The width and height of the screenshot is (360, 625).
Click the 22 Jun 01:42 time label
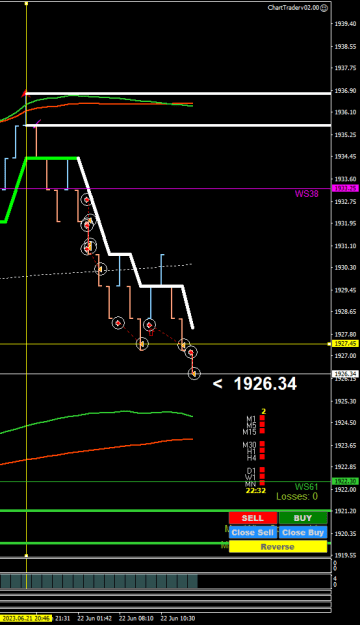tap(94, 619)
